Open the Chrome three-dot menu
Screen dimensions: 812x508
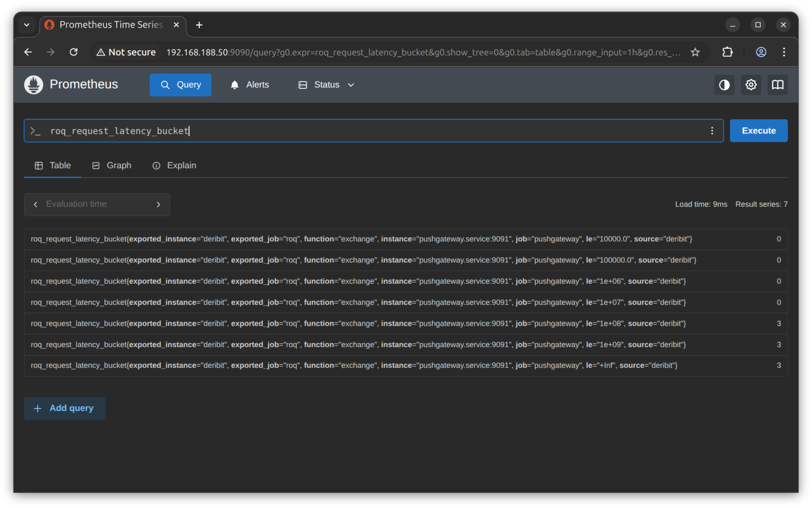(x=784, y=52)
